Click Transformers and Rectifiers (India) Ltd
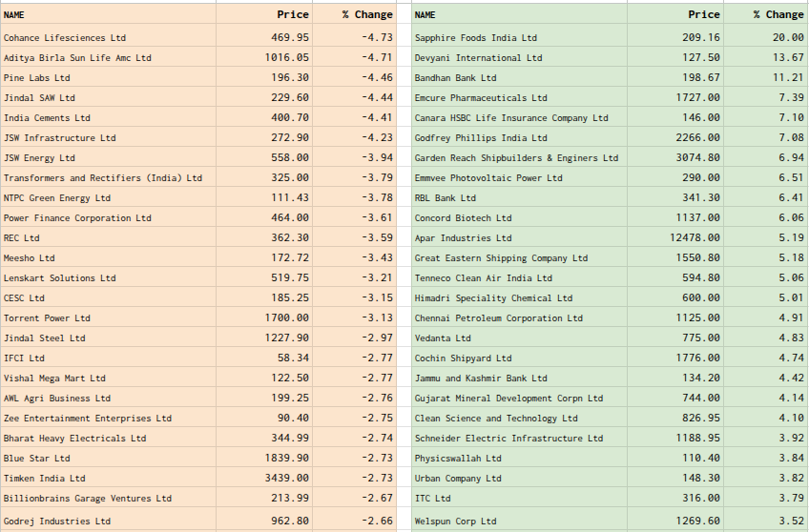 pos(103,178)
